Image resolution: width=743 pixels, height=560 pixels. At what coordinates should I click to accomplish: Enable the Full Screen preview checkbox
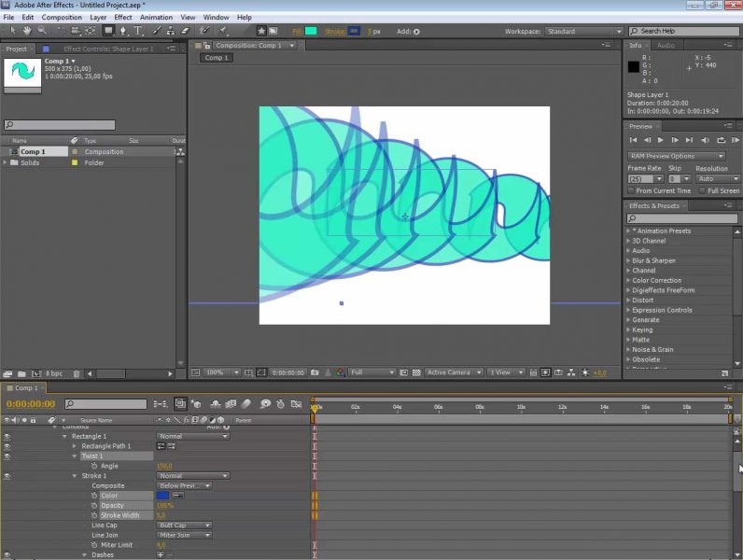pyautogui.click(x=702, y=190)
